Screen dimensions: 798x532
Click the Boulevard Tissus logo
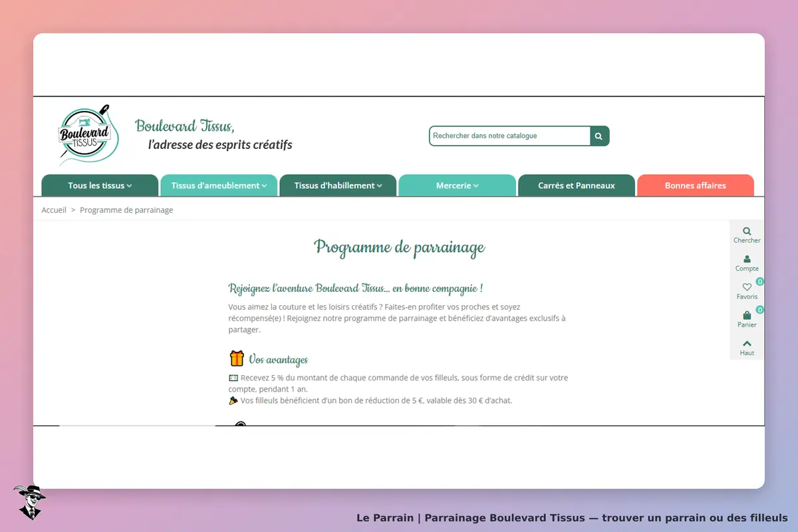[88, 135]
